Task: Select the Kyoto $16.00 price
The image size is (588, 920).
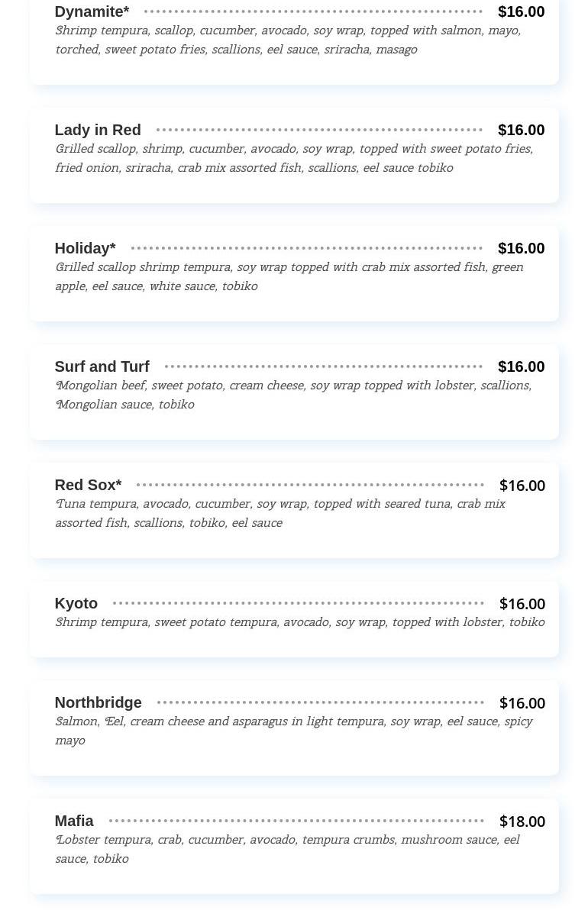Action: click(x=522, y=604)
